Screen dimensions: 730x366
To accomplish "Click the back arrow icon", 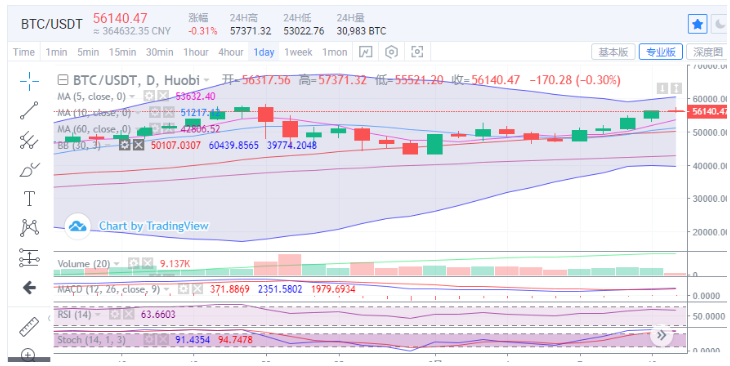I will (x=29, y=288).
